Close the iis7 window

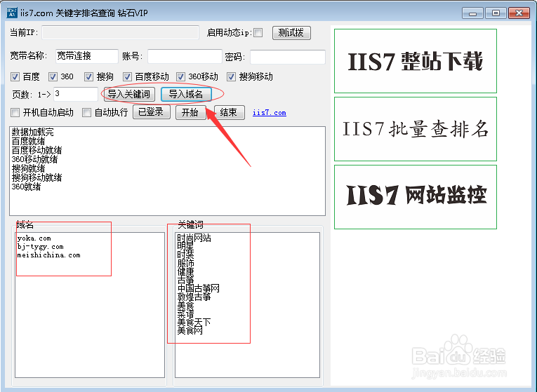(x=519, y=13)
